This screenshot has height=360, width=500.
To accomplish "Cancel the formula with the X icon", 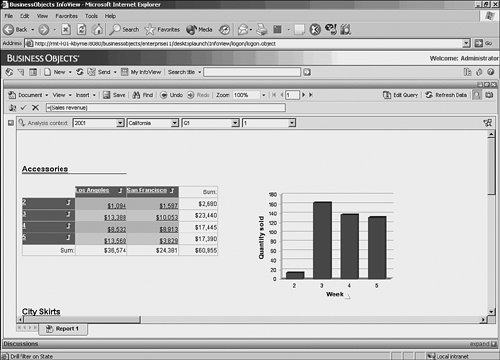I will pyautogui.click(x=35, y=108).
